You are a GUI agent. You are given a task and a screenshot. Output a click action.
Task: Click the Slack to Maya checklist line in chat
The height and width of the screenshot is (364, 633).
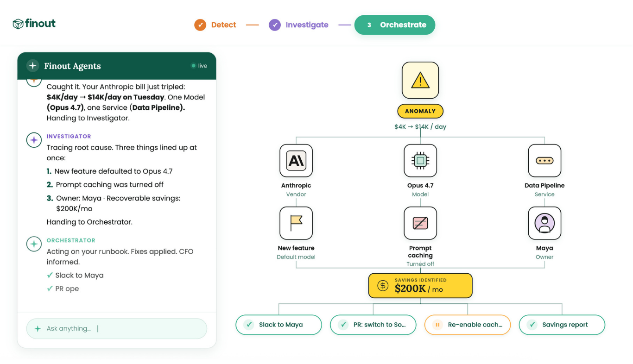coord(75,275)
